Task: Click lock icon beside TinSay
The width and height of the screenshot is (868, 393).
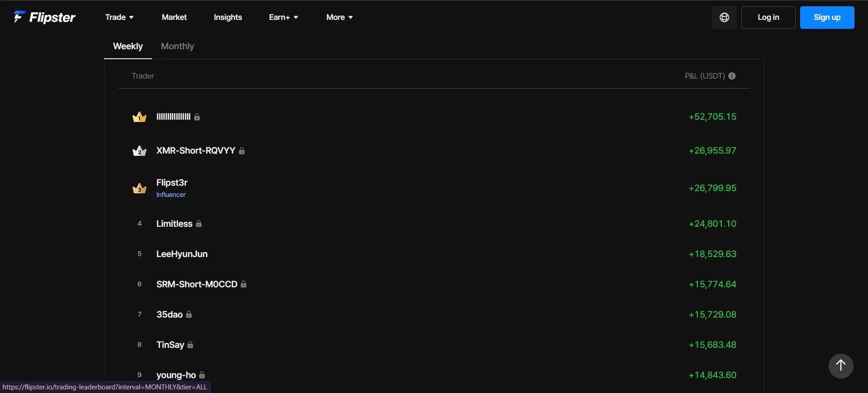Action: 190,345
